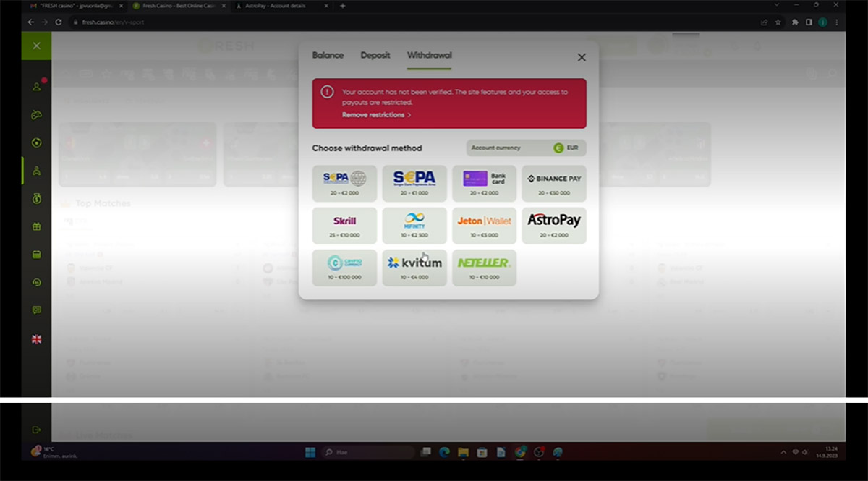Select the cryptocurrency withdrawal method
Viewport: 868px width, 481px height.
(344, 268)
